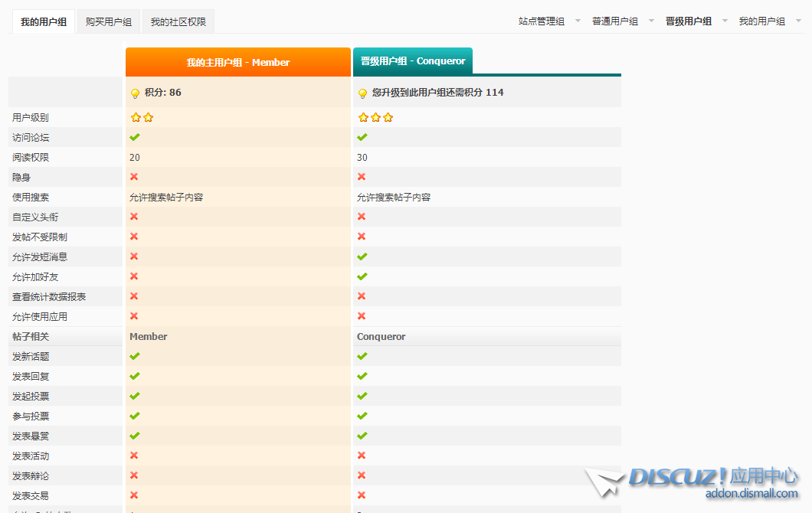
Task: Click the Conqueror column's 用户级别 star rating
Action: point(375,118)
